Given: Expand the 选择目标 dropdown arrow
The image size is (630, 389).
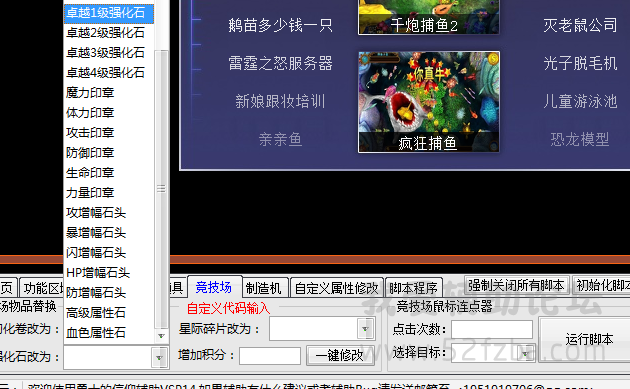Looking at the screenshot, I should click(x=526, y=353).
